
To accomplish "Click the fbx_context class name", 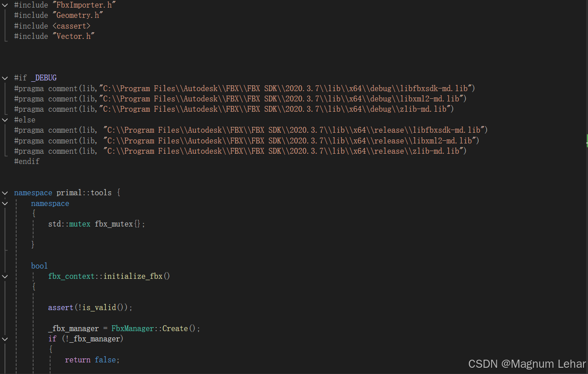I will click(x=71, y=277).
